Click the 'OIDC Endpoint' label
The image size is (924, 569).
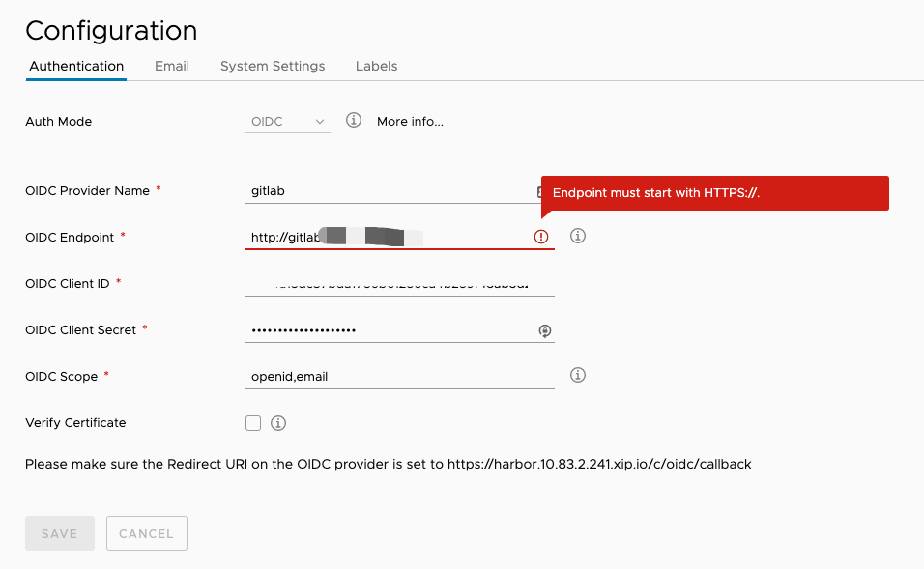[x=70, y=238]
